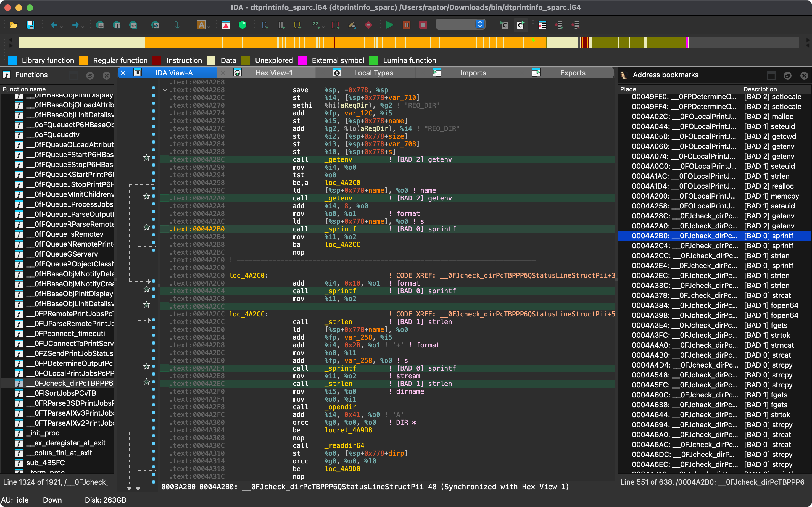Click the breakpoint list toolbar icon
Viewport: 812px width, 507px height.
pyautogui.click(x=542, y=25)
